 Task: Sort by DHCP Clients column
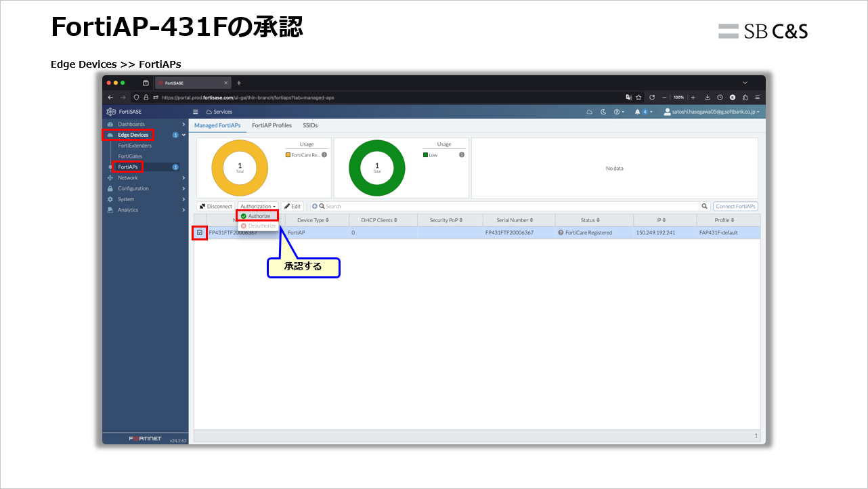point(379,220)
